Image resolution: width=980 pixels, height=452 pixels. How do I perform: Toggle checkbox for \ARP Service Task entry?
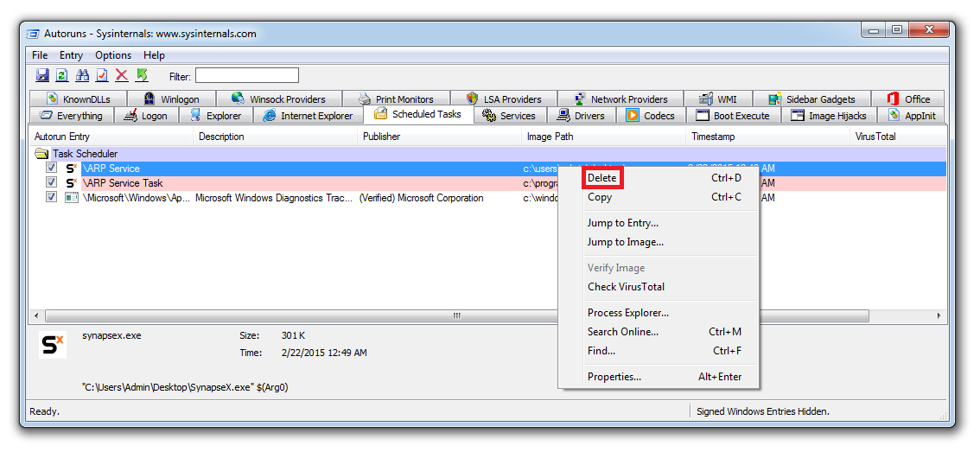(52, 182)
